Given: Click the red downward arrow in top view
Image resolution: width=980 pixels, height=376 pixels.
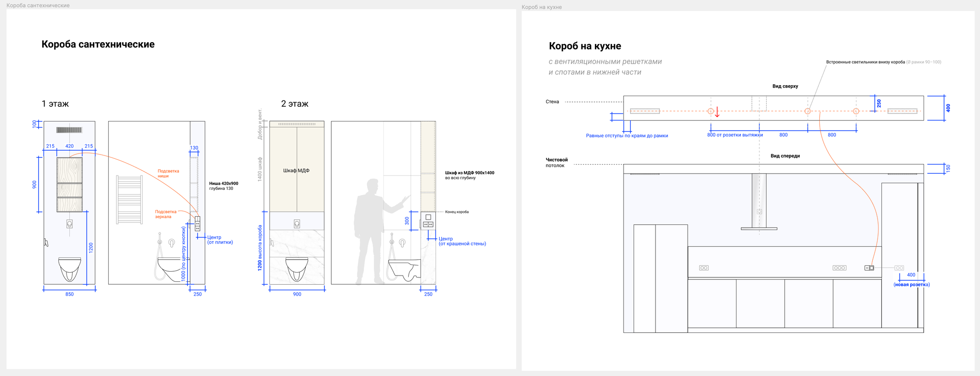Looking at the screenshot, I should [717, 113].
